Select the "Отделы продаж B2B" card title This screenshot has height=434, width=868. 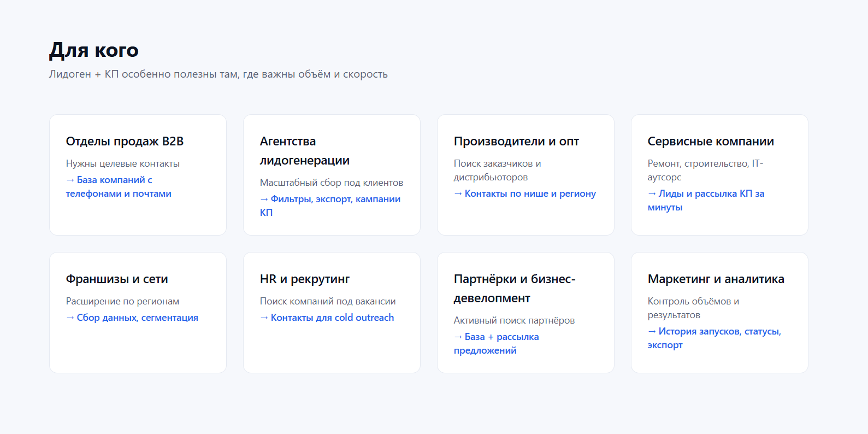(x=125, y=142)
